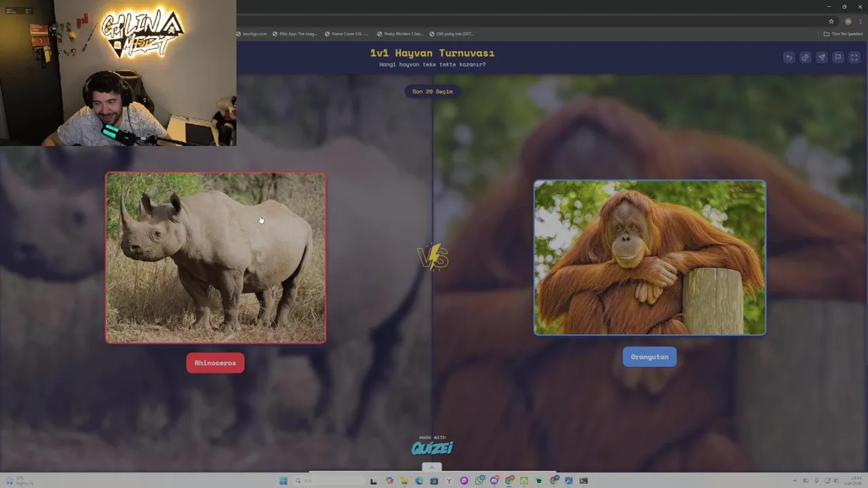Open the Son 20 Seçim pill
868x488 pixels.
pyautogui.click(x=433, y=91)
